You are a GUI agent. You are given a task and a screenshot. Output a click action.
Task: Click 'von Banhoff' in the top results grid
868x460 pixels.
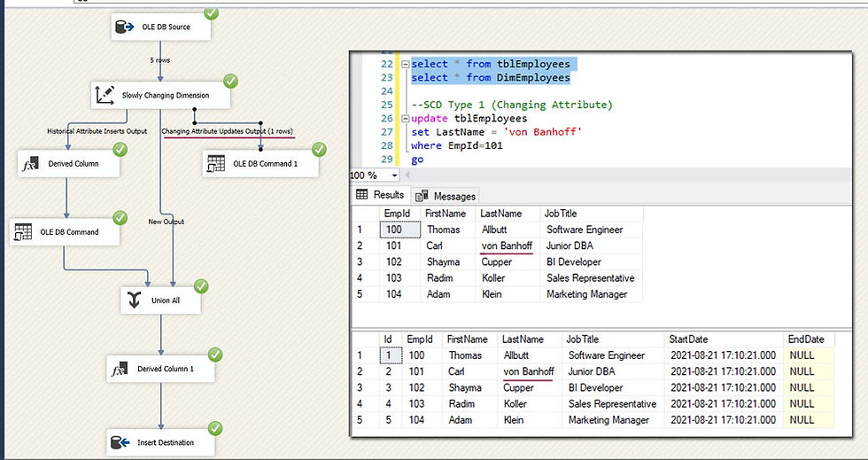(x=507, y=246)
